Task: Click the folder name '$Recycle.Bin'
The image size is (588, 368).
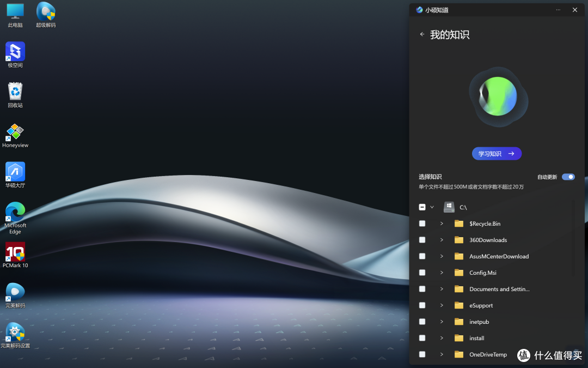Action: pos(485,224)
